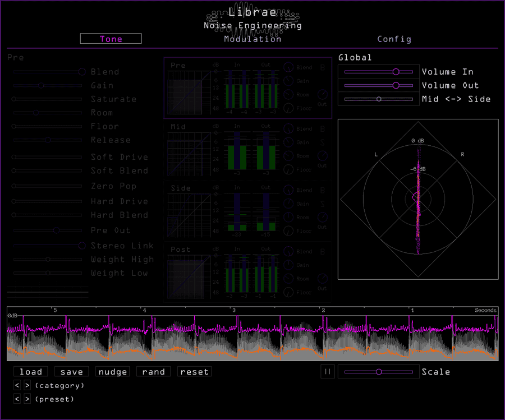Open the (preset) selector list
Viewport: 505px width, 420px height.
click(54, 399)
